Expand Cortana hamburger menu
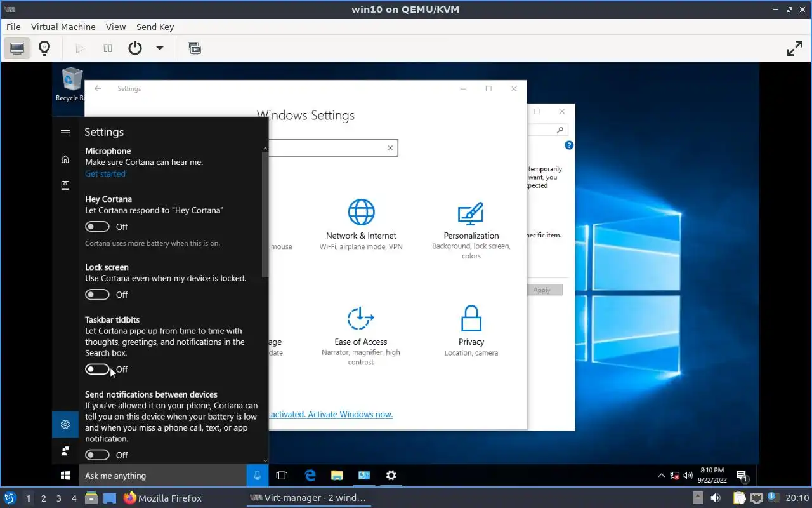The width and height of the screenshot is (812, 508). [x=65, y=133]
